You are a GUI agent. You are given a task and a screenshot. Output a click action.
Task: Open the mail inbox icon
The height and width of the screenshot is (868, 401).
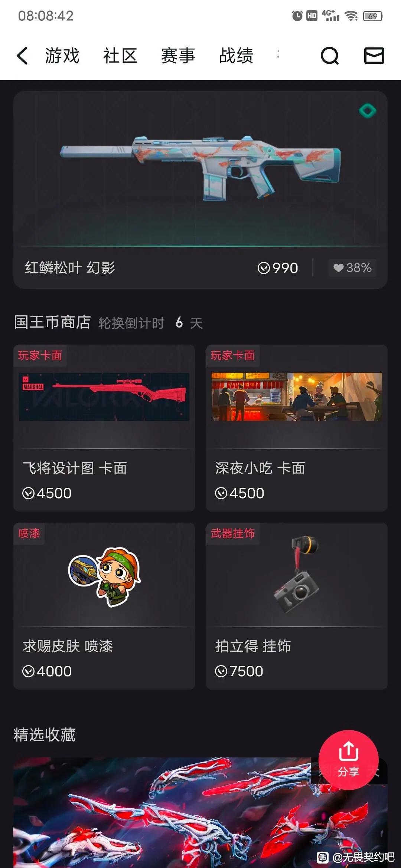coord(374,56)
